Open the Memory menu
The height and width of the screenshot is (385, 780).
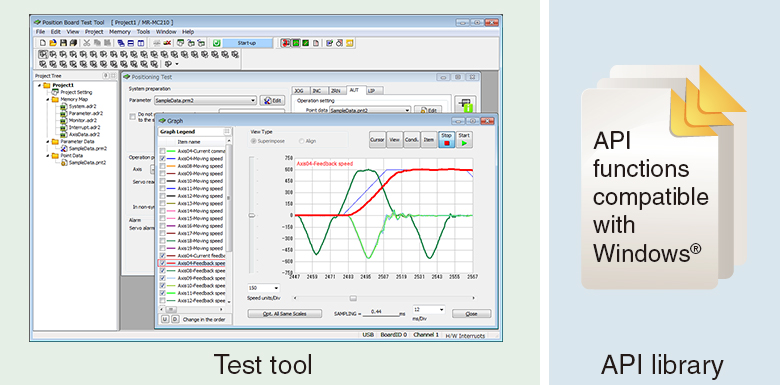[119, 31]
